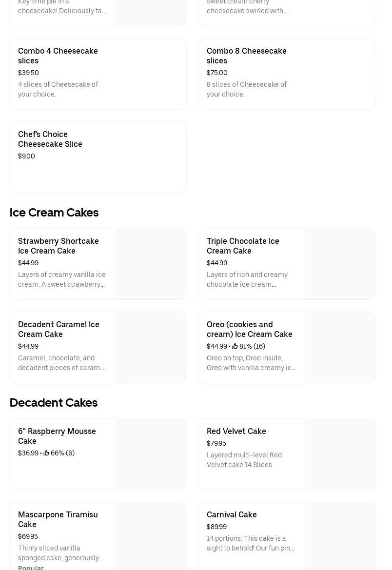The width and height of the screenshot is (392, 570).
Task: Open Chef's Choice Cheesecake Slice
Action: click(x=50, y=139)
